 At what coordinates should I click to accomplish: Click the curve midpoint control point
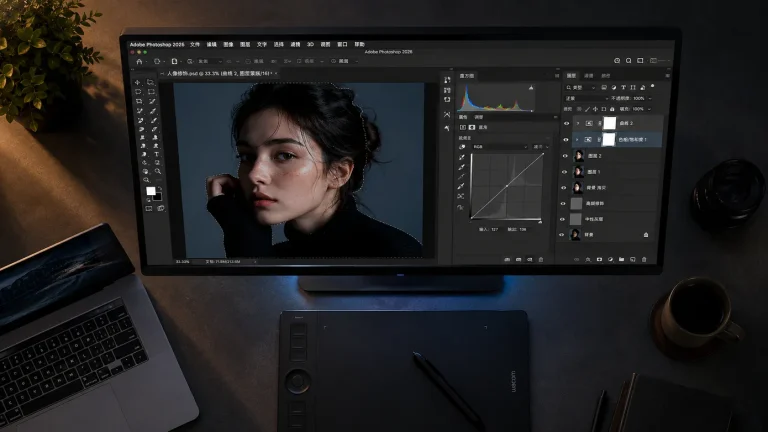tap(507, 186)
